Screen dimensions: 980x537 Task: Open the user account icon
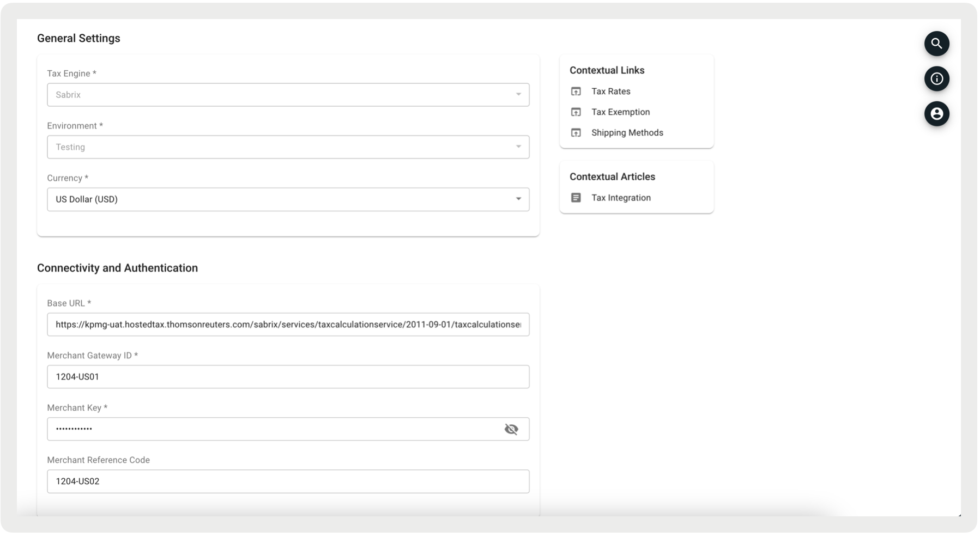936,114
